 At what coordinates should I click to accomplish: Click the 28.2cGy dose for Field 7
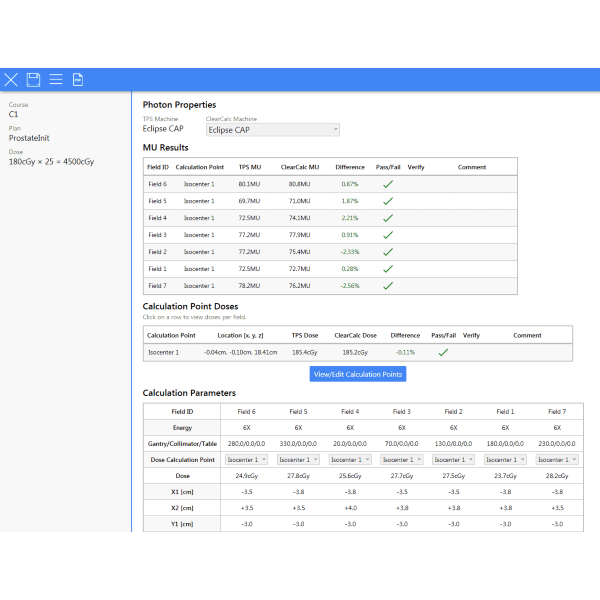tap(557, 476)
